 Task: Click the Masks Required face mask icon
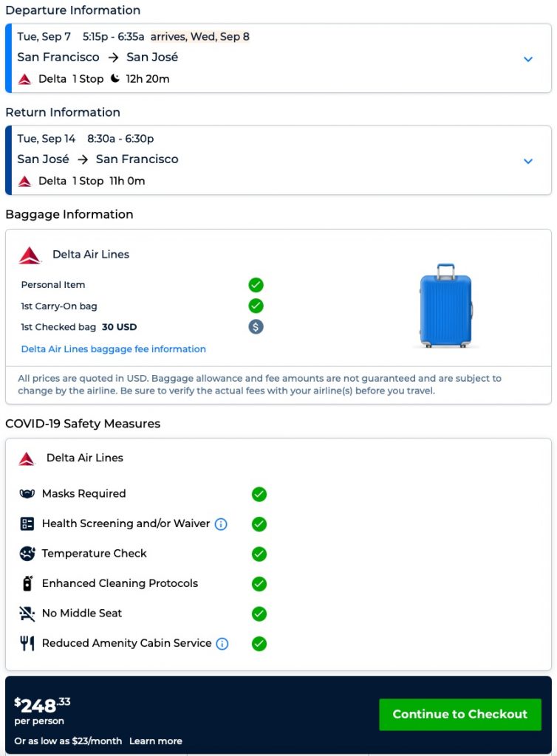pos(27,494)
